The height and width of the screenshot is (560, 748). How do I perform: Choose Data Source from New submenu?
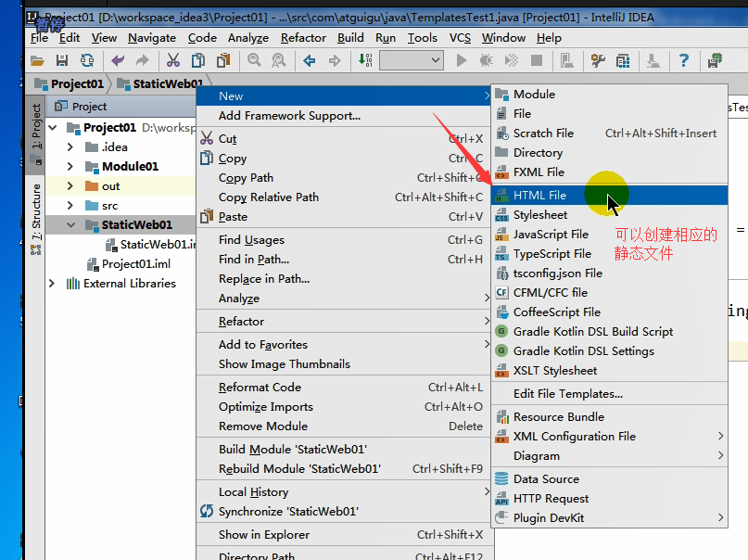[x=609, y=479]
